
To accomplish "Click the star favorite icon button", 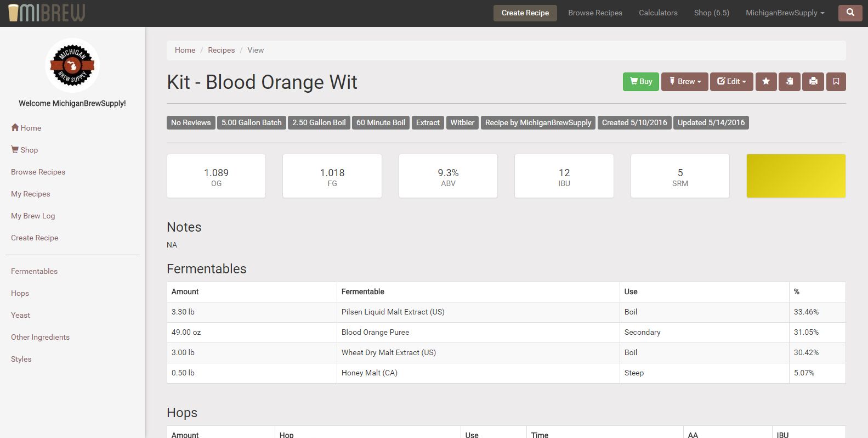I will pyautogui.click(x=766, y=82).
